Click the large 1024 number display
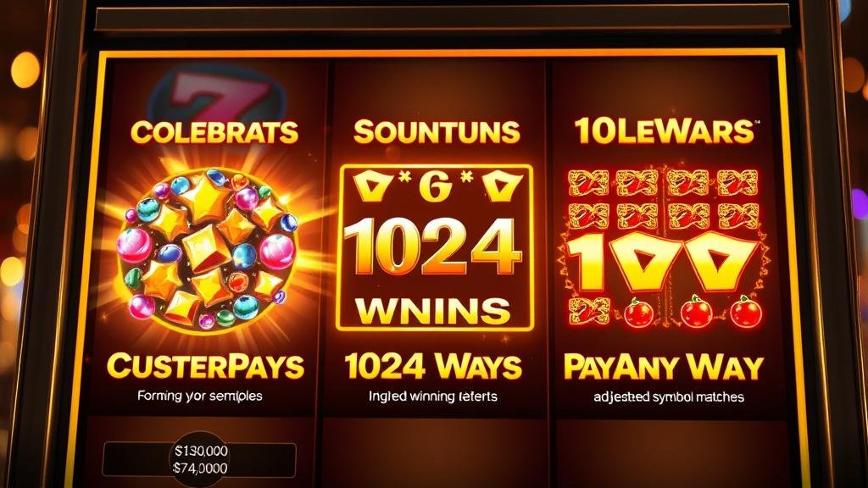Viewport: 868px width, 488px height. [433, 247]
